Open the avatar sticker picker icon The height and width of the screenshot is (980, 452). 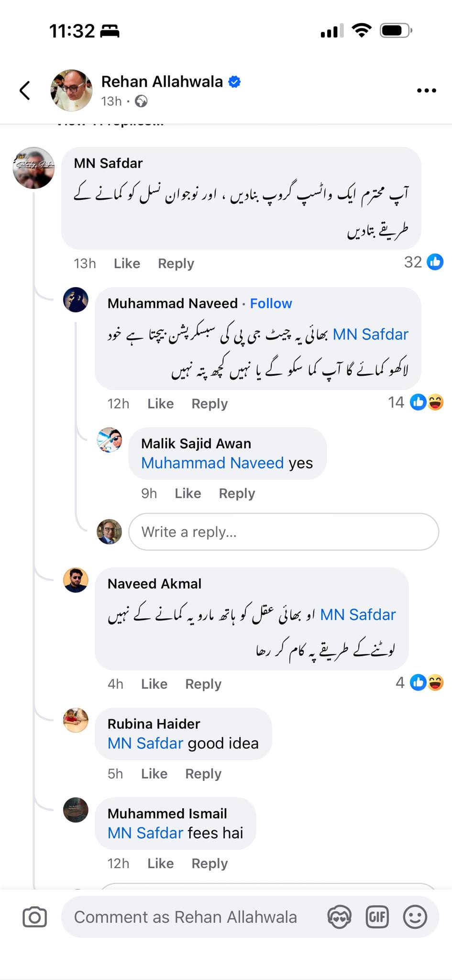pyautogui.click(x=339, y=917)
